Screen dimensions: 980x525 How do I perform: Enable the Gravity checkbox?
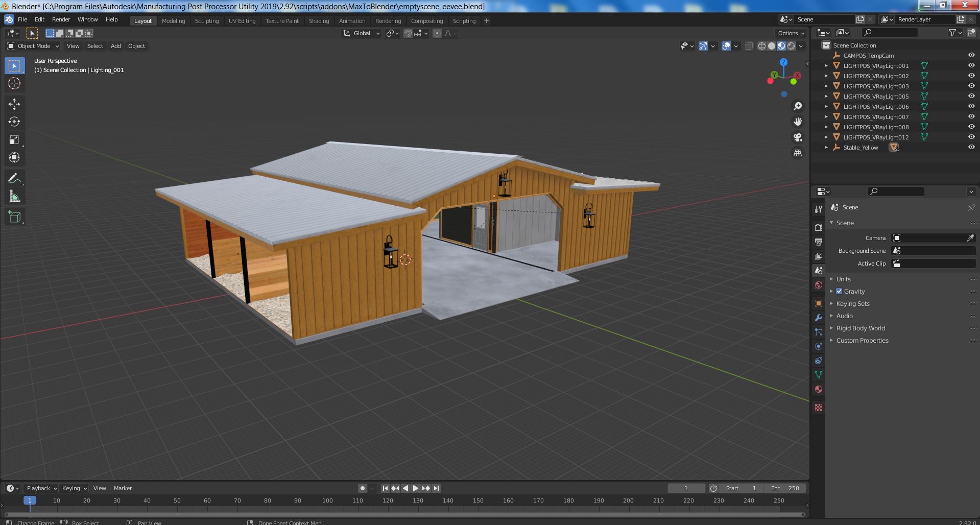tap(839, 291)
